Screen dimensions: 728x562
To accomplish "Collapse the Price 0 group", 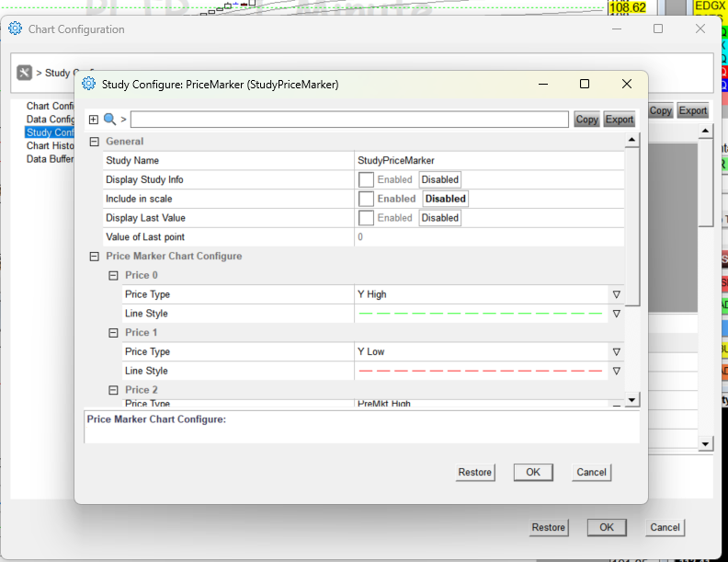I will click(113, 275).
